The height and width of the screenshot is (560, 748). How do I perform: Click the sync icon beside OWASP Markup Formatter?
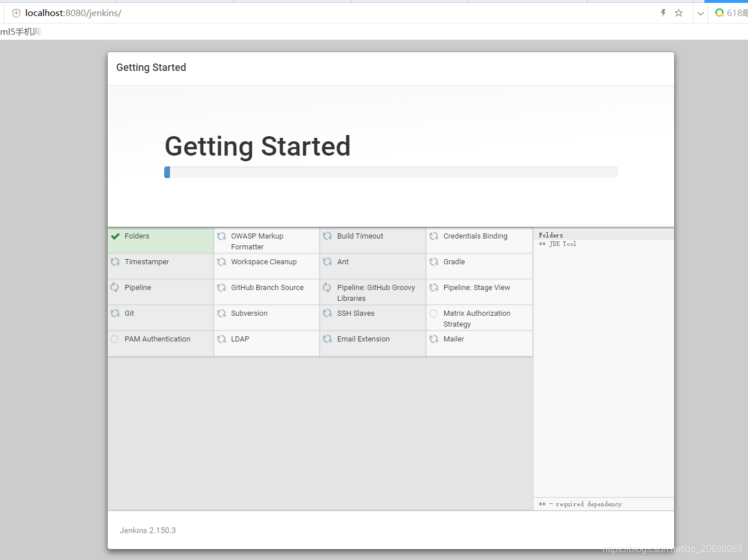point(221,236)
